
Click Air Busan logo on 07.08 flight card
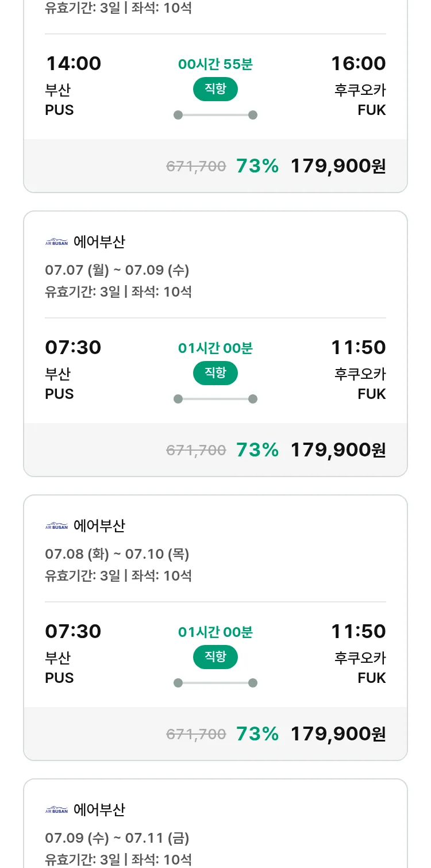tap(56, 526)
